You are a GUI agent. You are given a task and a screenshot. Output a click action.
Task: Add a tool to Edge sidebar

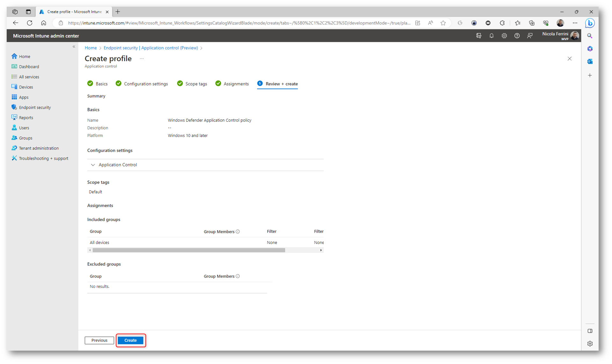click(590, 75)
